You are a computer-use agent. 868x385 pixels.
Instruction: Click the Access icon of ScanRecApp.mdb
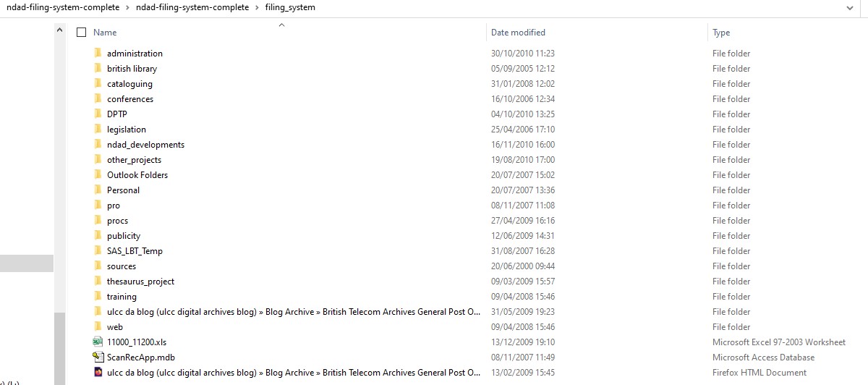click(98, 357)
